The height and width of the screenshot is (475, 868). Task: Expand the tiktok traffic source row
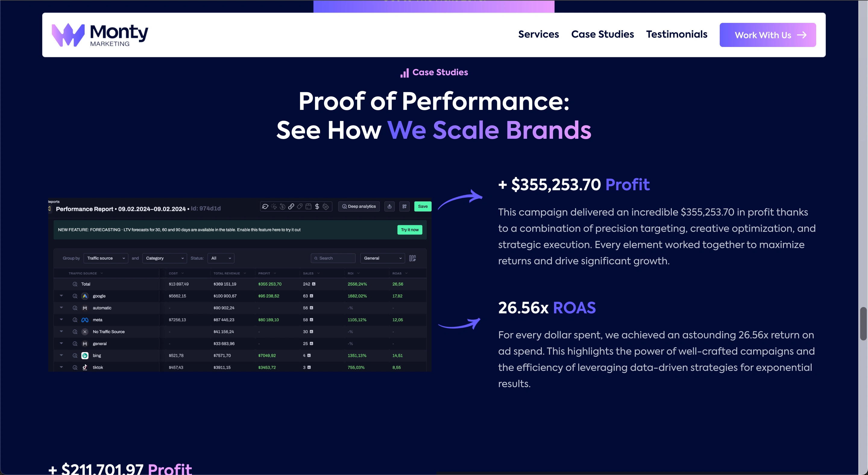[61, 367]
